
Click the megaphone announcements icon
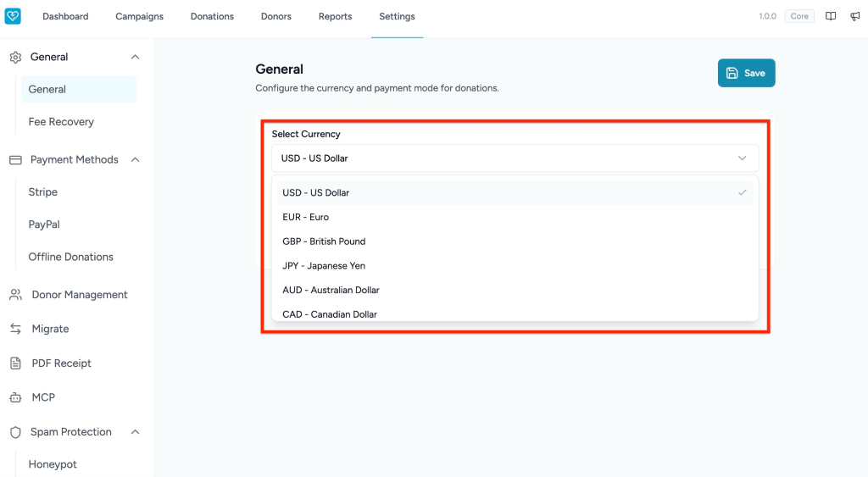coord(854,16)
